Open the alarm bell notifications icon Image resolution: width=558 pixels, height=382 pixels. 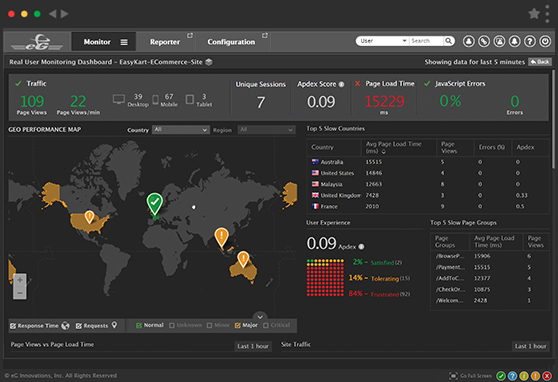(x=515, y=41)
